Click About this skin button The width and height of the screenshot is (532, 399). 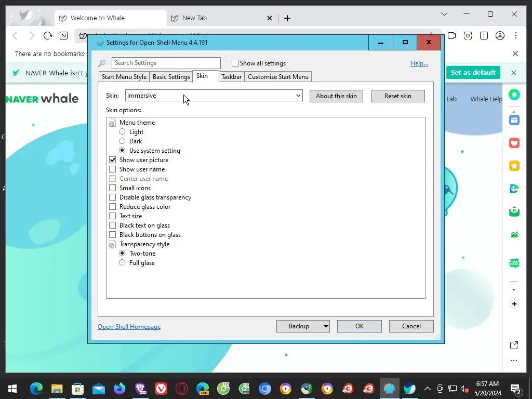[x=336, y=96]
